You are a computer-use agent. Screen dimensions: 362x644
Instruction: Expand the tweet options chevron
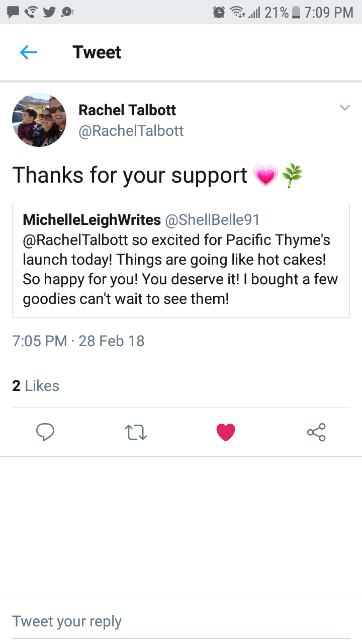tap(344, 108)
